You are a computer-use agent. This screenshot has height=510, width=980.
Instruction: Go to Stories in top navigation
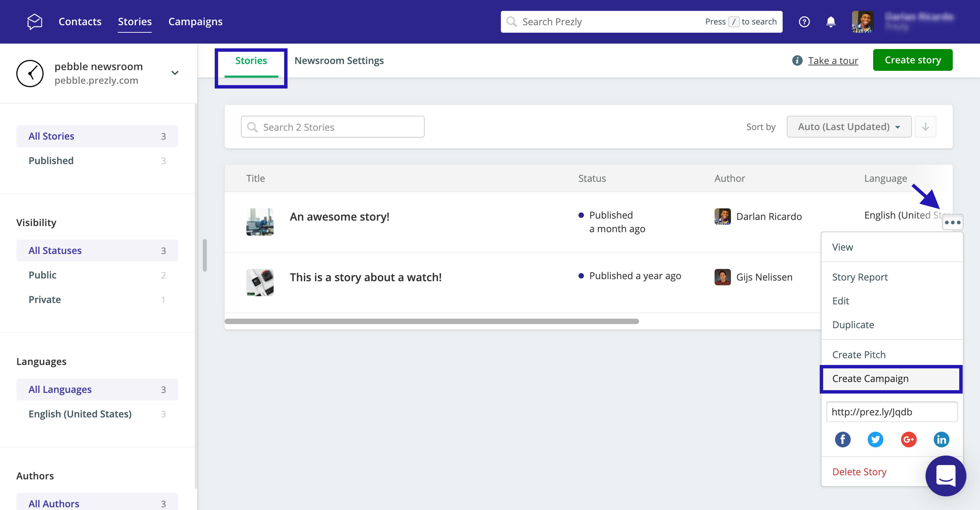pos(135,22)
